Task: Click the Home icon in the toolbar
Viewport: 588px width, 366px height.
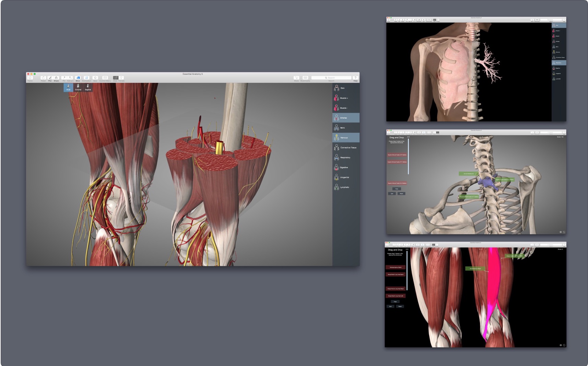Action: (x=30, y=78)
